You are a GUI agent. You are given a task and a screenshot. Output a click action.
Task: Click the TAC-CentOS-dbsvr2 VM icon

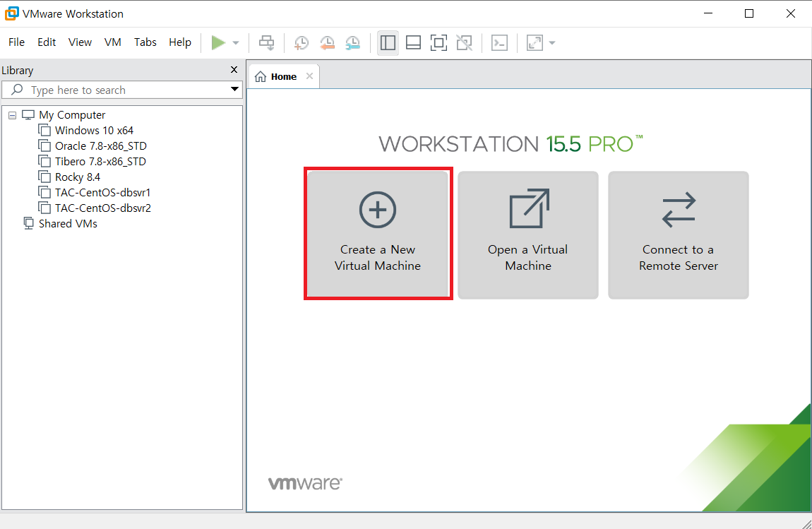(44, 208)
